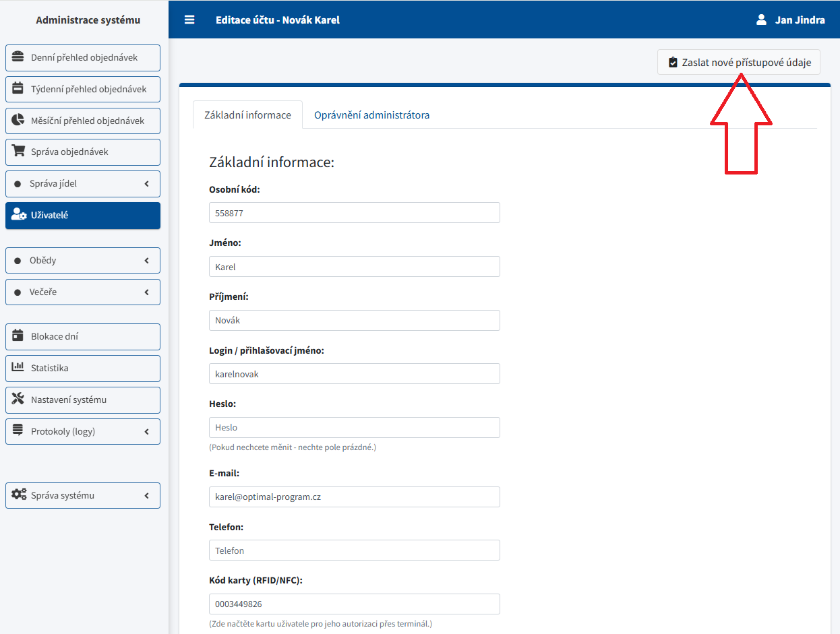This screenshot has width=840, height=634.
Task: Click the pie chart icon for Měsíční přehled
Action: (18, 121)
